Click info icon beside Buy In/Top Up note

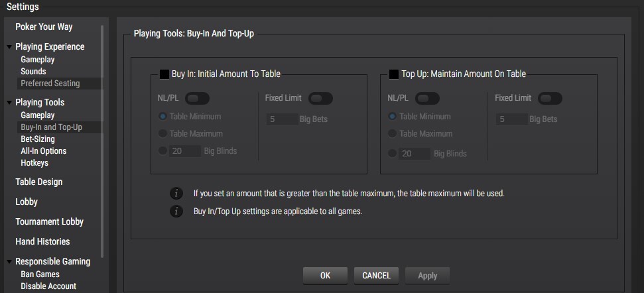[176, 211]
